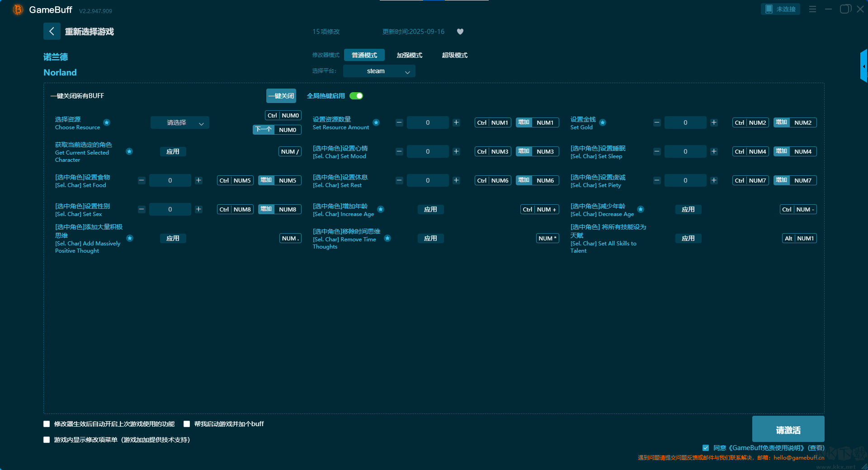Image resolution: width=868 pixels, height=470 pixels.
Task: Click plus for Set Food value
Action: [198, 180]
